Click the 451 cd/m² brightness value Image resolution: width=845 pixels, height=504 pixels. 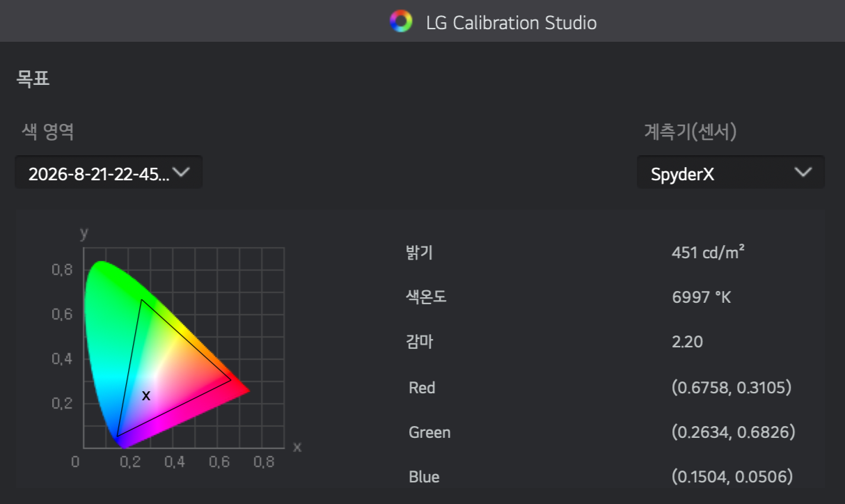708,252
